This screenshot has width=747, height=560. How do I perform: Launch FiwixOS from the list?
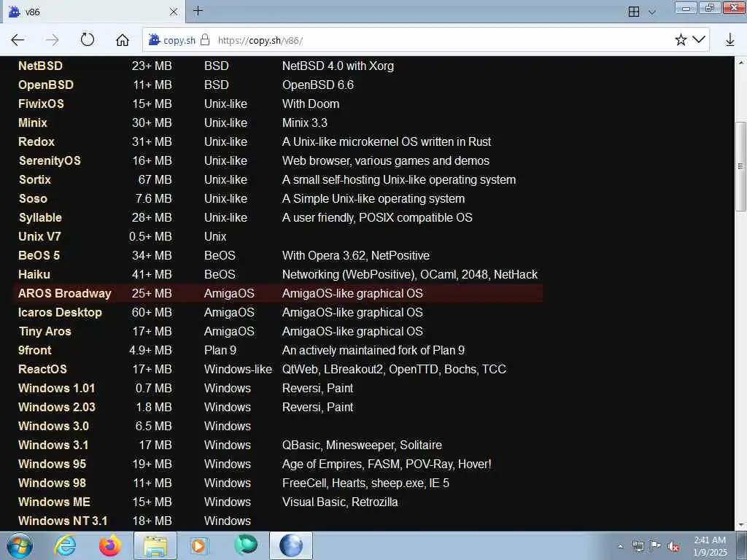click(x=41, y=104)
